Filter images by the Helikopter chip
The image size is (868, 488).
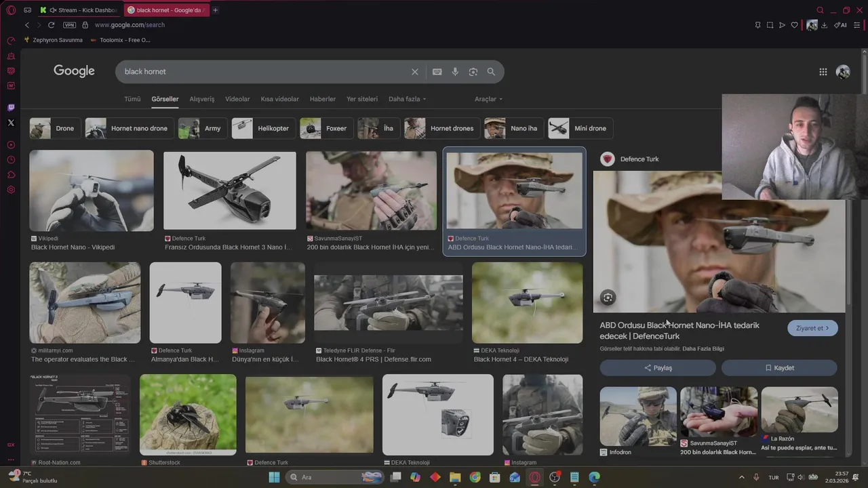pos(264,128)
